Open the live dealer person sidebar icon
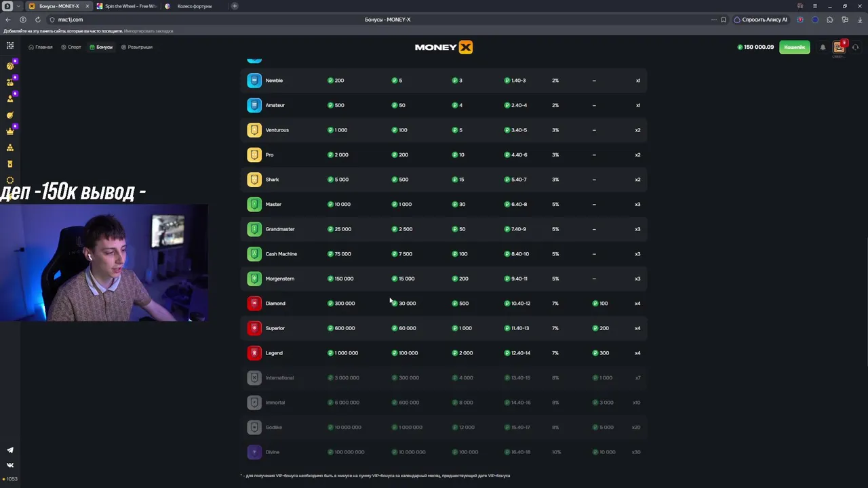 coord(10,98)
